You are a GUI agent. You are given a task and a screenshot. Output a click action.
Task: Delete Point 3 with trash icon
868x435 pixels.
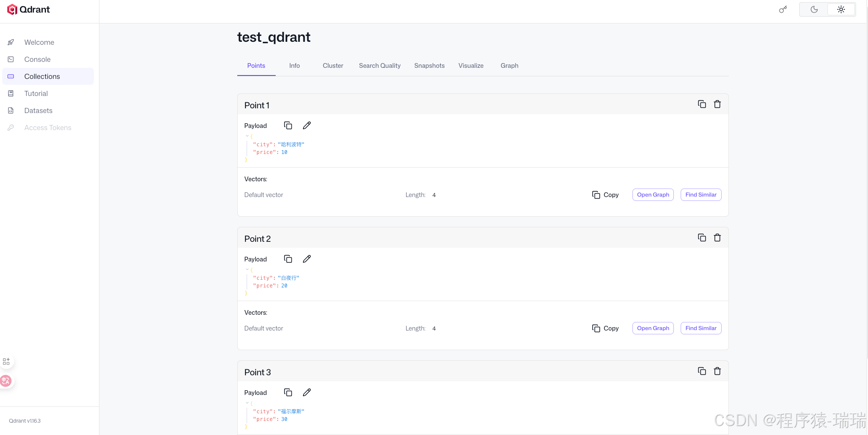717,371
